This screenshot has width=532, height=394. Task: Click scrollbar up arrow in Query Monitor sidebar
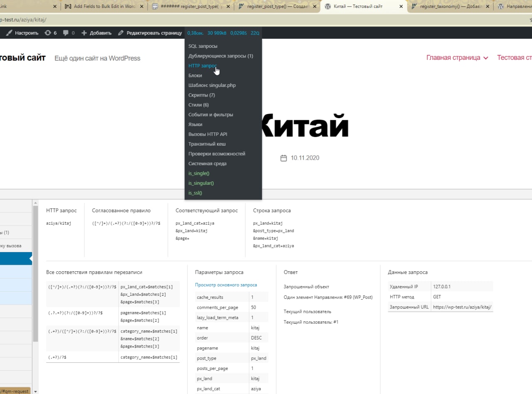35,202
